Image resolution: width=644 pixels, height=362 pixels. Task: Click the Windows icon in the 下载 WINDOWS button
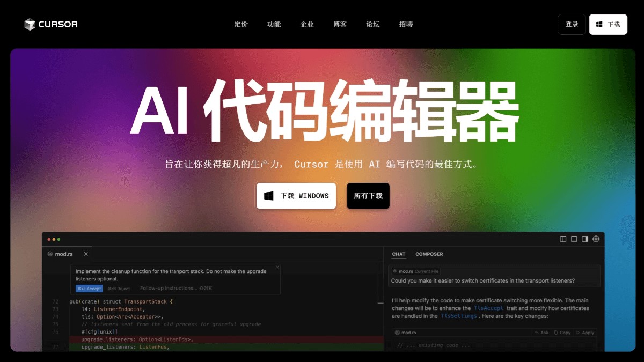point(269,196)
